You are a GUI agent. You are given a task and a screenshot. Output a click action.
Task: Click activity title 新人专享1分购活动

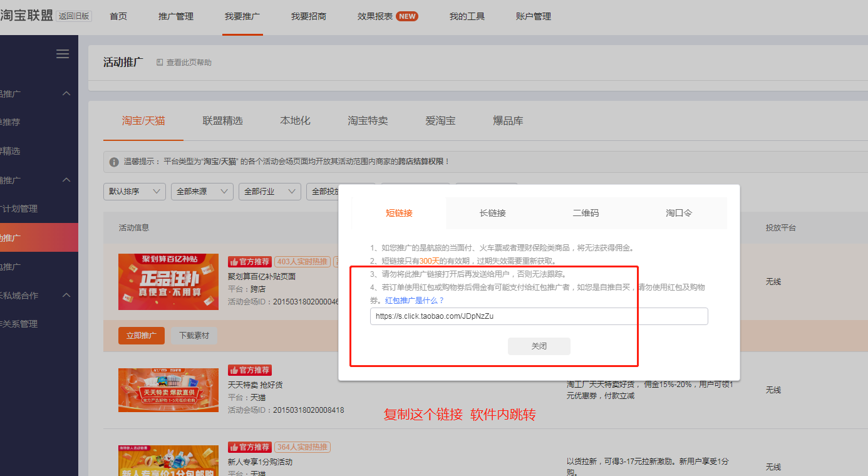tap(260, 462)
